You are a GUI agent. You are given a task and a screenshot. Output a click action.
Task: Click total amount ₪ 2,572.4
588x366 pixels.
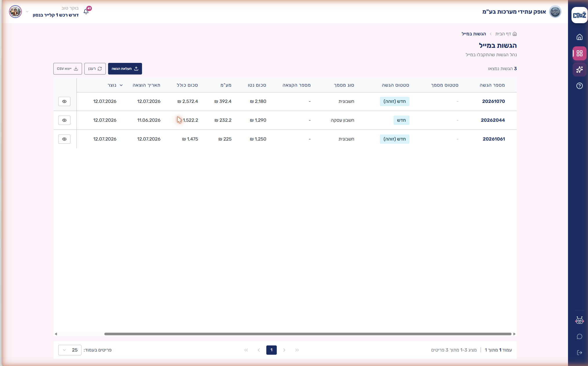(188, 101)
